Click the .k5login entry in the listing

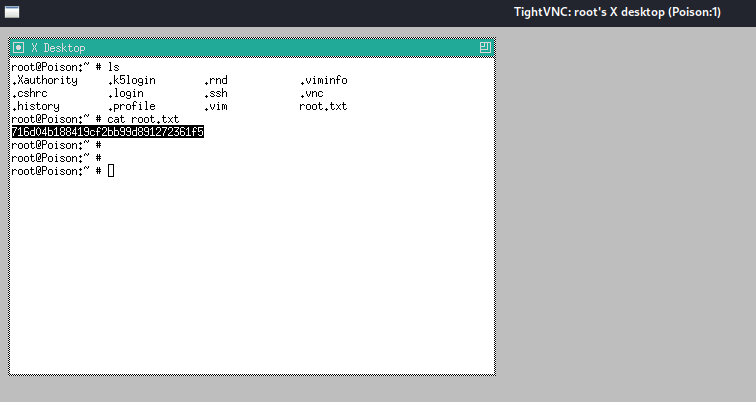click(132, 80)
